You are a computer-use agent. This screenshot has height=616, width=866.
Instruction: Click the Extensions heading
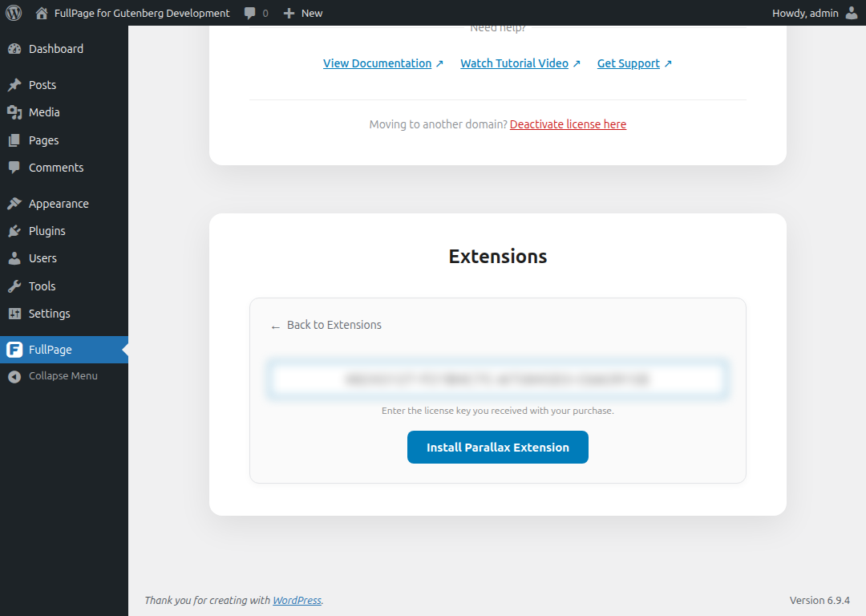[x=498, y=257]
